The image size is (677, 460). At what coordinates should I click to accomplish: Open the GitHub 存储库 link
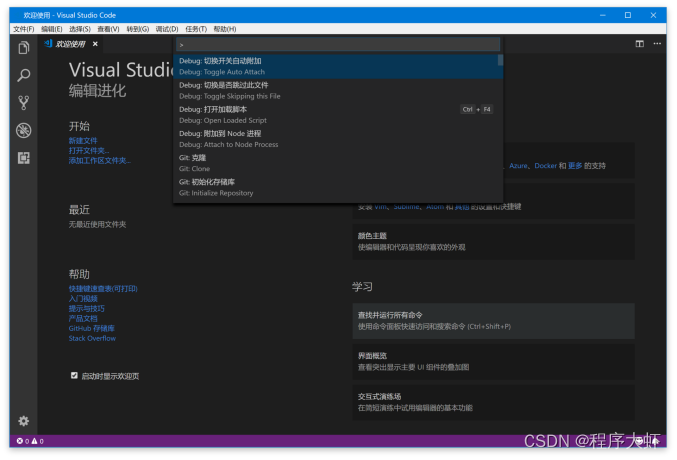(92, 328)
